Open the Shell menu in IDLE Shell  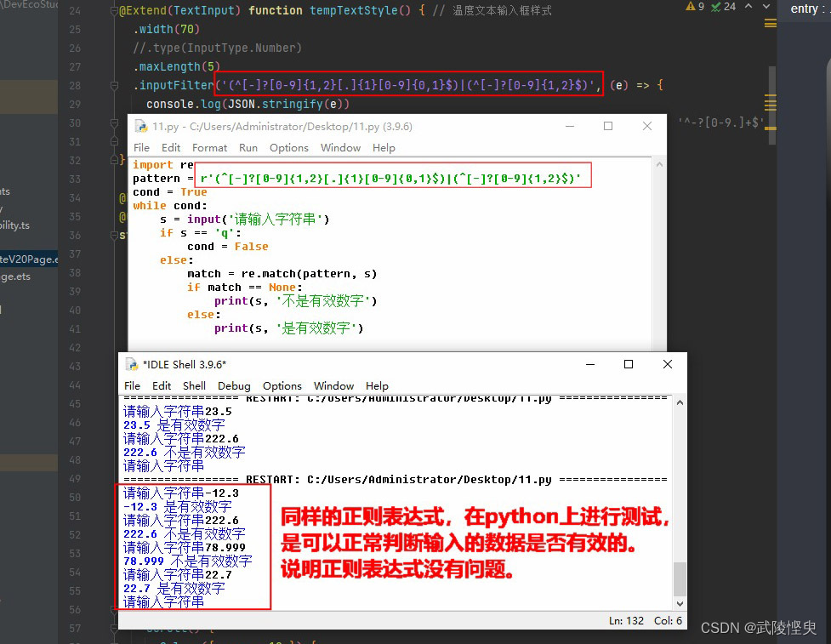(x=194, y=386)
